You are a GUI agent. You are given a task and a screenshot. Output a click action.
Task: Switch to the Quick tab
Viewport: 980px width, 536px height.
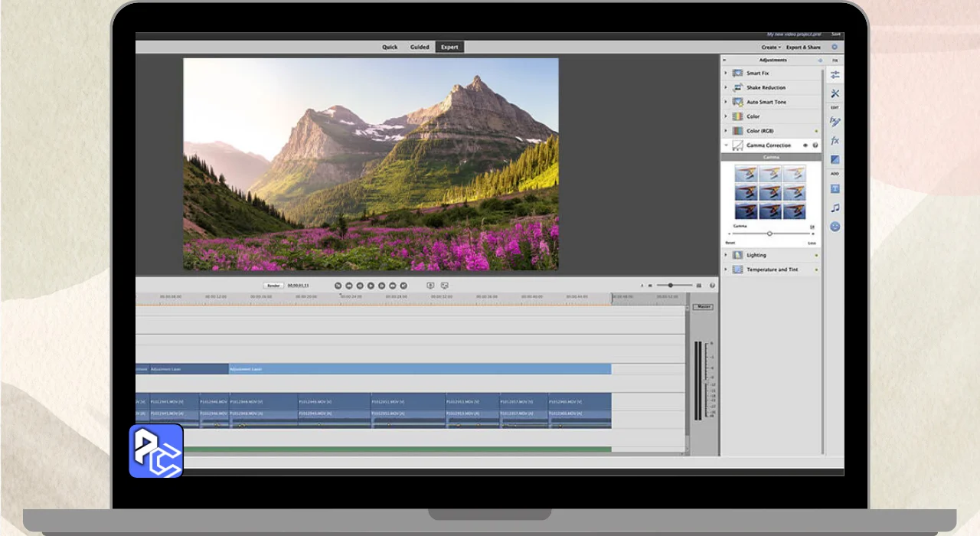pyautogui.click(x=390, y=47)
